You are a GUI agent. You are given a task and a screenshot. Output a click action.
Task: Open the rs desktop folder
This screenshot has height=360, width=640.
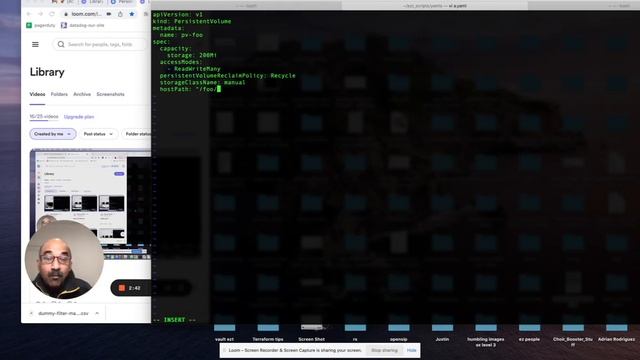point(355,331)
